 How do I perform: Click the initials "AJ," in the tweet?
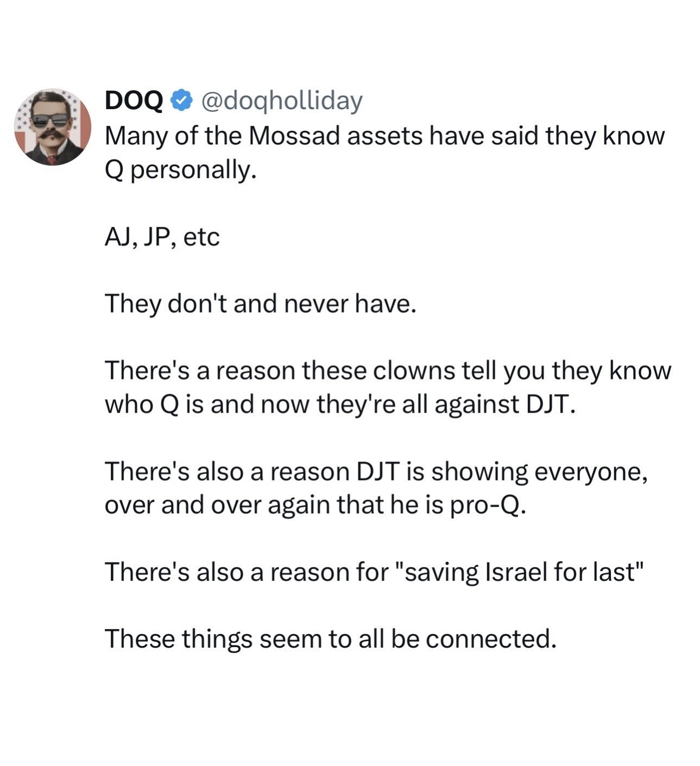pyautogui.click(x=120, y=237)
